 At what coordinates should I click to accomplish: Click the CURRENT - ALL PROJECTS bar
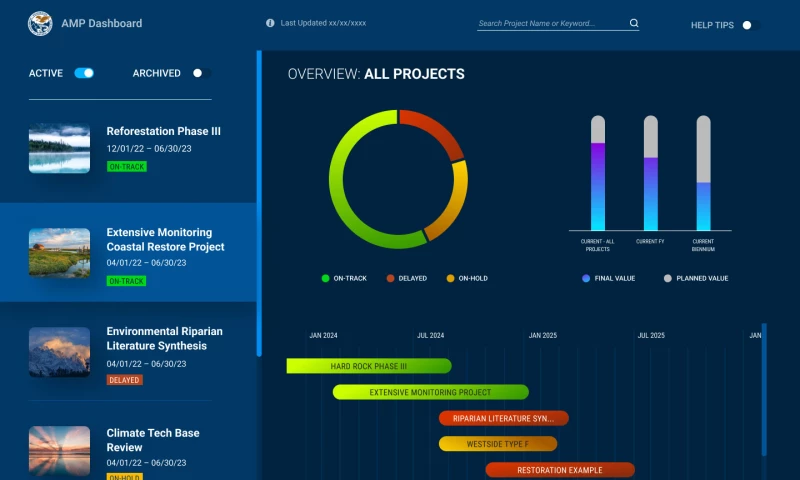pos(597,173)
